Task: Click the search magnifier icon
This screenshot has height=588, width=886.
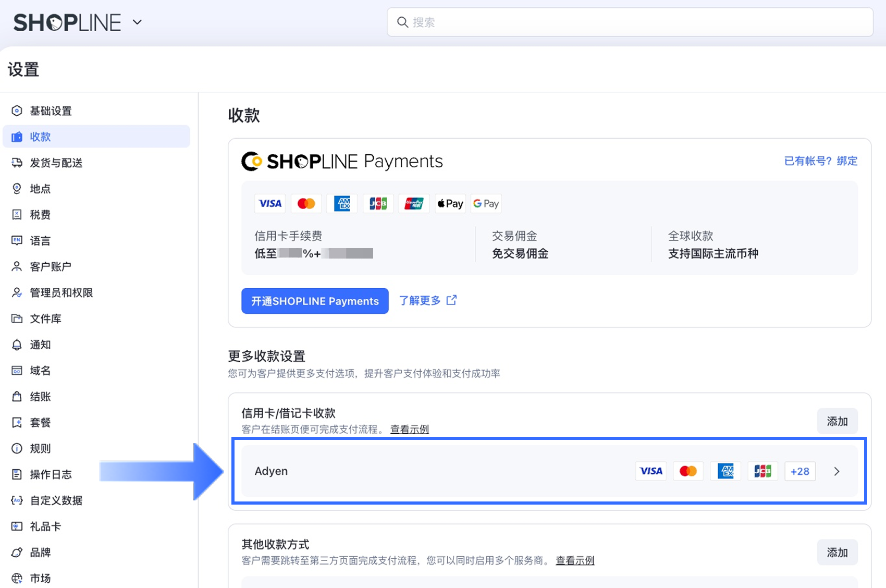Action: [x=402, y=22]
